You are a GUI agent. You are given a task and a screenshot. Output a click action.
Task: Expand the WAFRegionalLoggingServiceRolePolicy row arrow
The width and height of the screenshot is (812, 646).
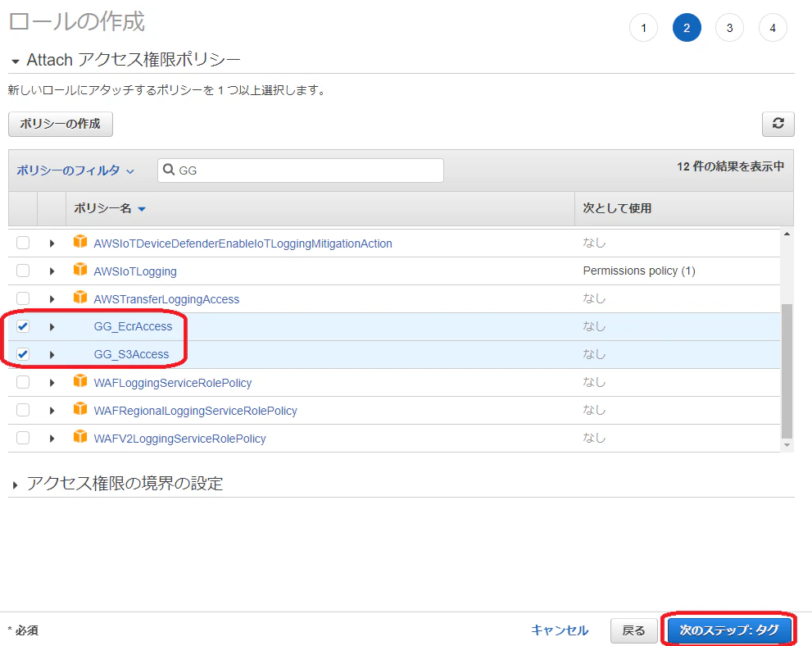pyautogui.click(x=52, y=411)
